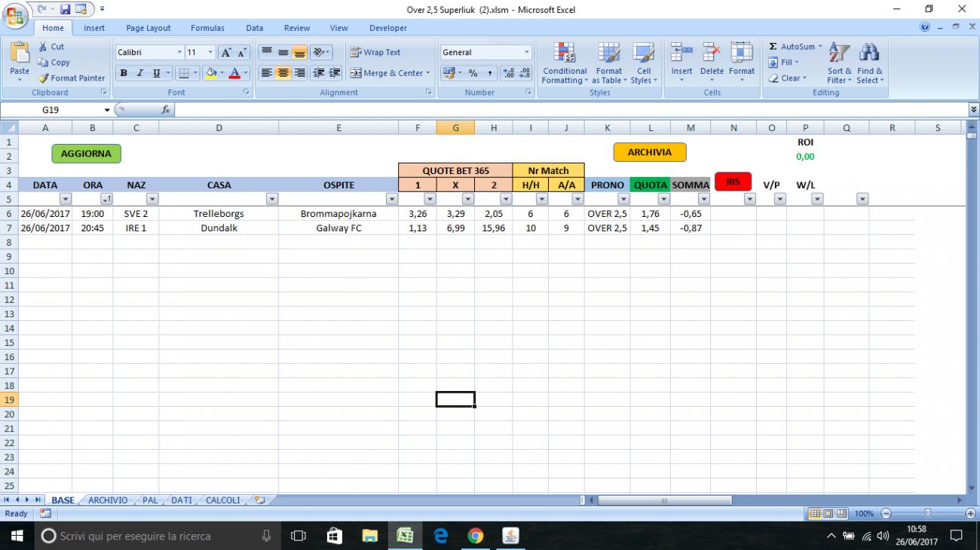Toggle bold formatting
This screenshot has height=550, width=980.
[x=122, y=73]
